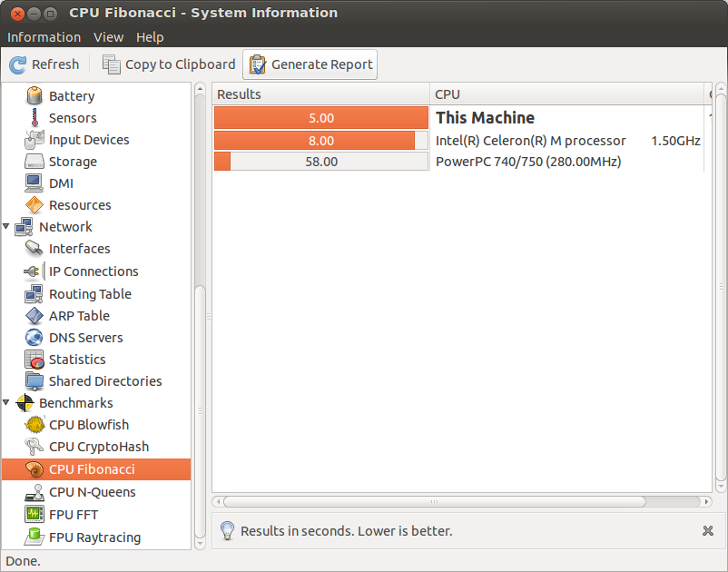This screenshot has height=572, width=728.
Task: Click the Copy to Clipboard label
Action: (180, 64)
